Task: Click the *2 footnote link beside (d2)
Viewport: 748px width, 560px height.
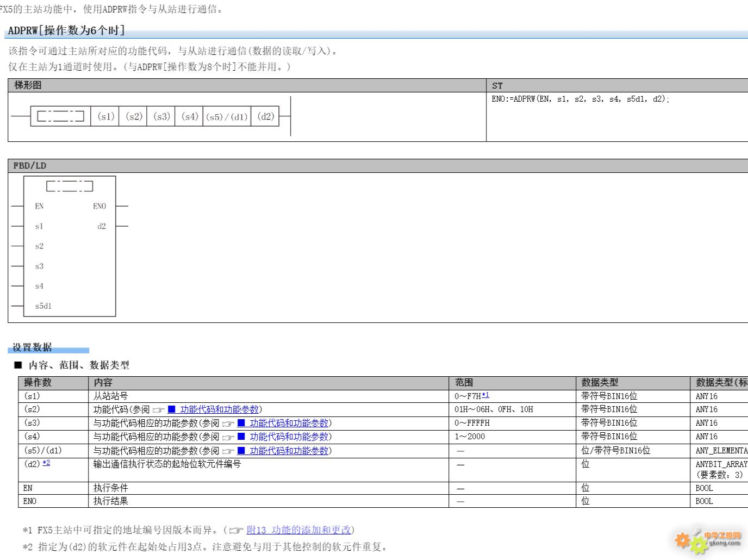Action: pos(46,463)
